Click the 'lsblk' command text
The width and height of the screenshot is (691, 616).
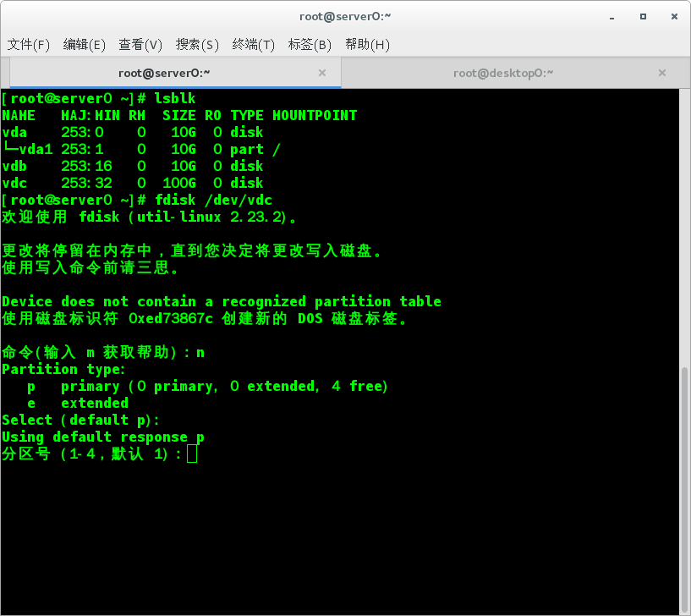click(175, 98)
